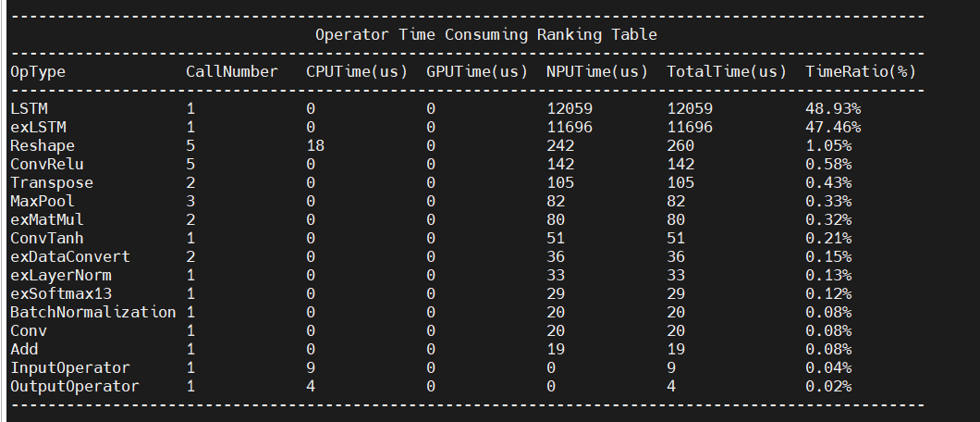Click the TimeRatio(%) column header
This screenshot has width=980, height=422.
click(861, 72)
